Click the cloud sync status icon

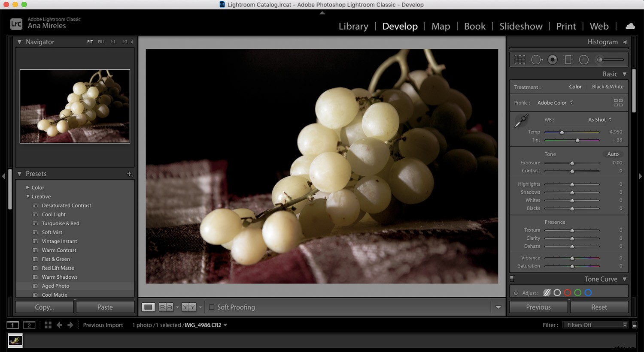[x=630, y=26]
